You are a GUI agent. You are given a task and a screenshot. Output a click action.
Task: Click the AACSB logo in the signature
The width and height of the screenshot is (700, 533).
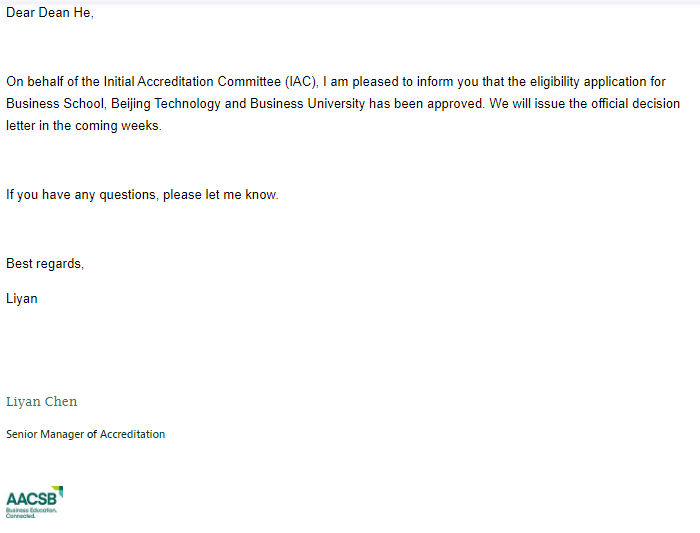30,498
